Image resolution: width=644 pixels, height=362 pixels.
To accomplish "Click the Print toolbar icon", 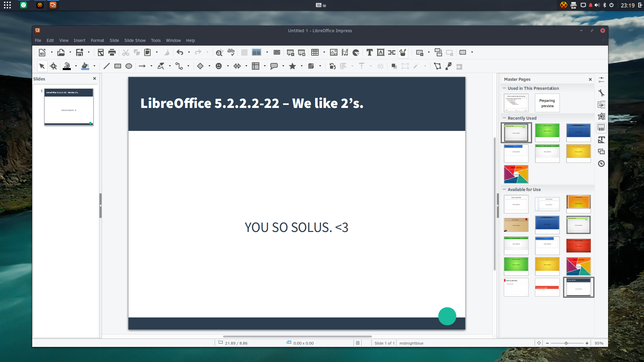I will [112, 52].
